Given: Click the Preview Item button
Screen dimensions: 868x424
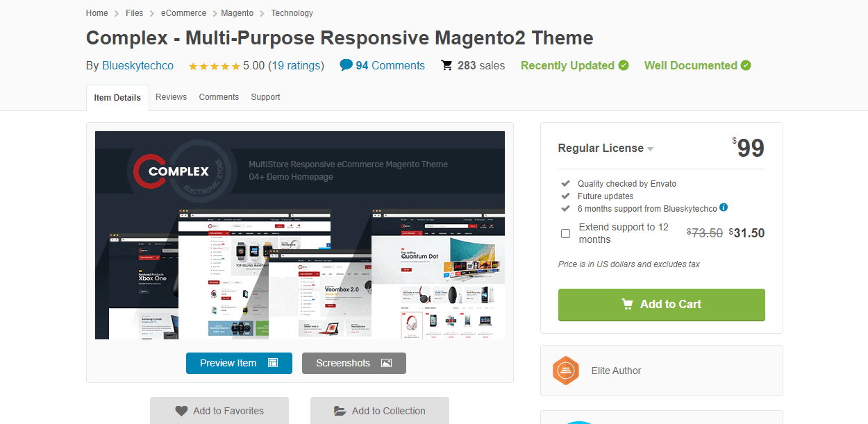Looking at the screenshot, I should click(239, 363).
